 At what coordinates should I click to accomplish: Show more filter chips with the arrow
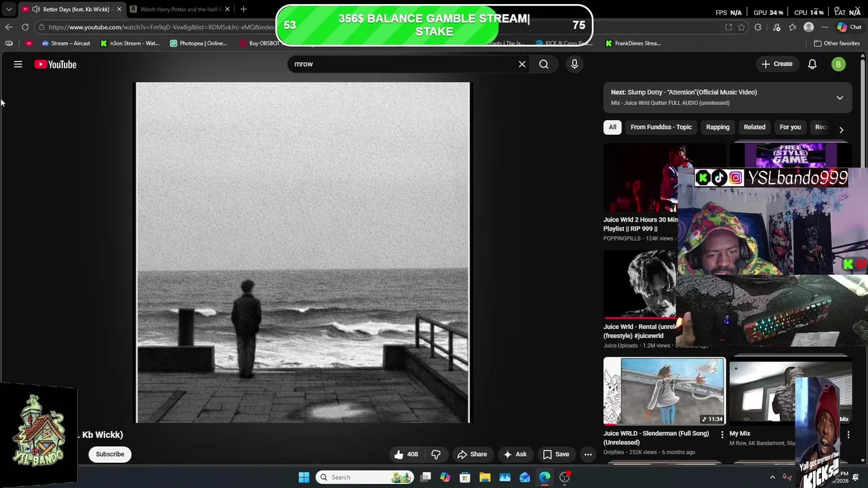coord(841,129)
